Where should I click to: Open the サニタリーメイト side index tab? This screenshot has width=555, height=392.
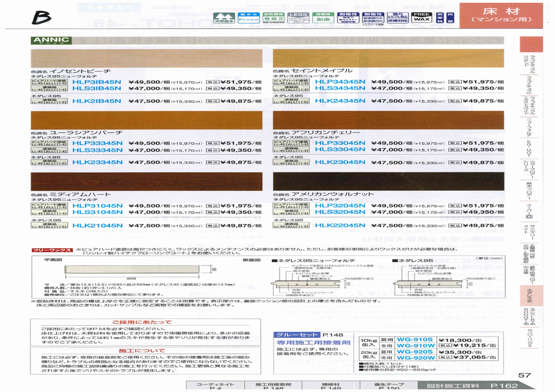[529, 233]
